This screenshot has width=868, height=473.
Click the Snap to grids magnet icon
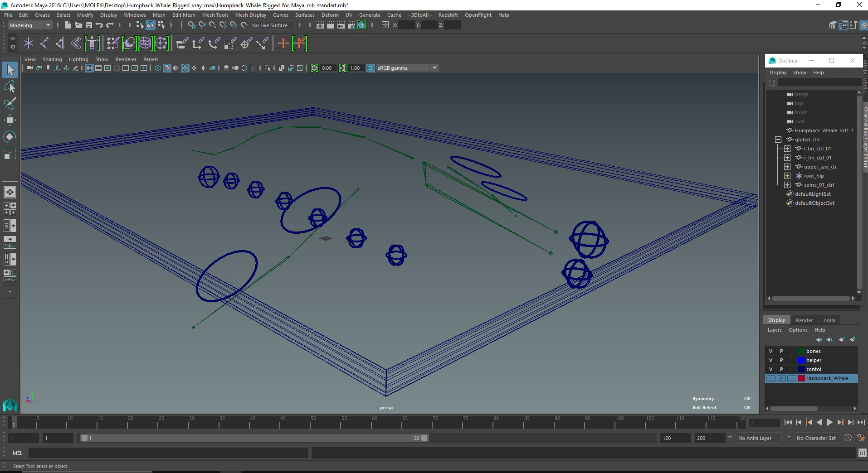pyautogui.click(x=192, y=25)
